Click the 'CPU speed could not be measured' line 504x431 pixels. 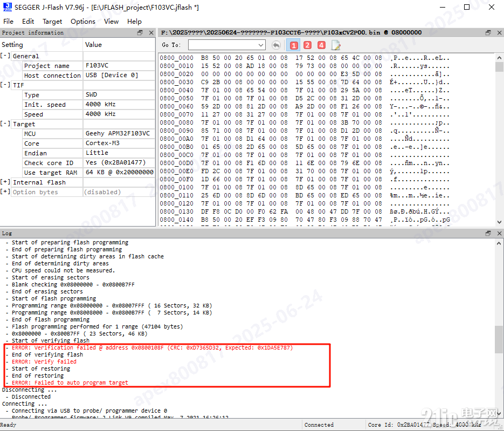pos(63,270)
